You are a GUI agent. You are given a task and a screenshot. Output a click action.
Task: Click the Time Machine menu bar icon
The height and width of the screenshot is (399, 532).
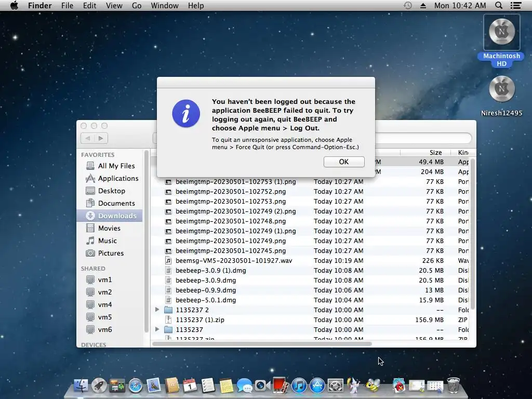point(407,5)
